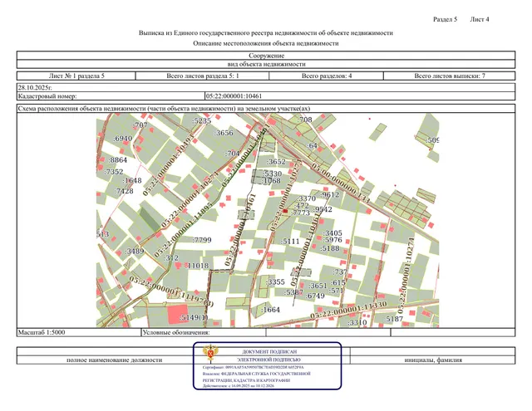Viewport: 532px width, 411px height.
Task: Click map road label '05:00:000000:133'
Action: click(340, 183)
